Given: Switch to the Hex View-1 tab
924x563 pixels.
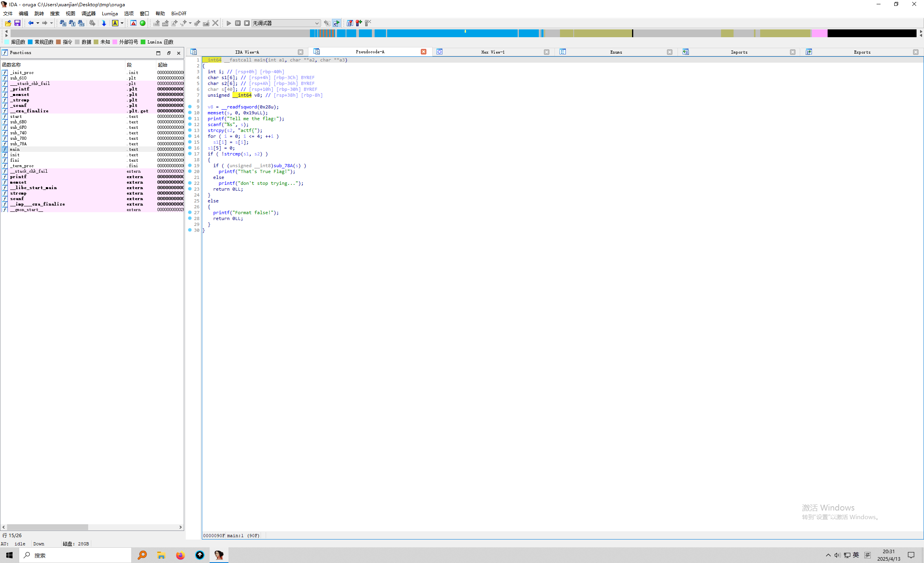Looking at the screenshot, I should pyautogui.click(x=493, y=52).
